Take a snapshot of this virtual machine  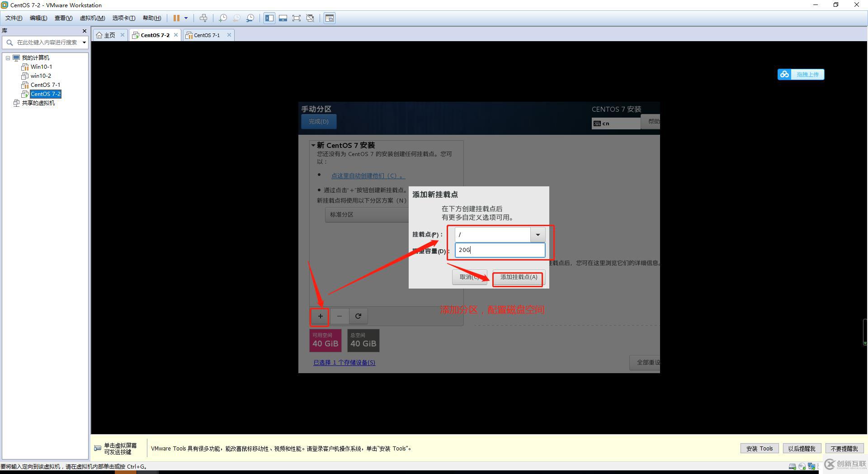click(x=223, y=18)
